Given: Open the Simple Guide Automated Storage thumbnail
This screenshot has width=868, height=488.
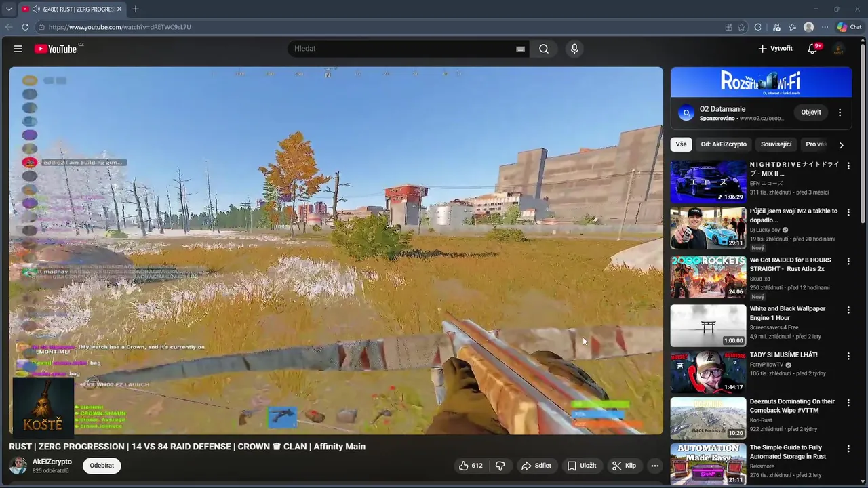Looking at the screenshot, I should pos(708,464).
